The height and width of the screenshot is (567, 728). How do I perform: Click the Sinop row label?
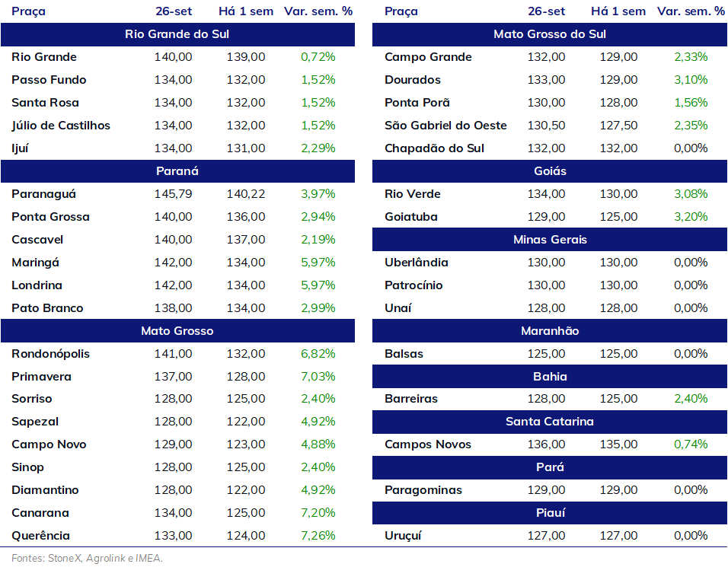click(27, 467)
